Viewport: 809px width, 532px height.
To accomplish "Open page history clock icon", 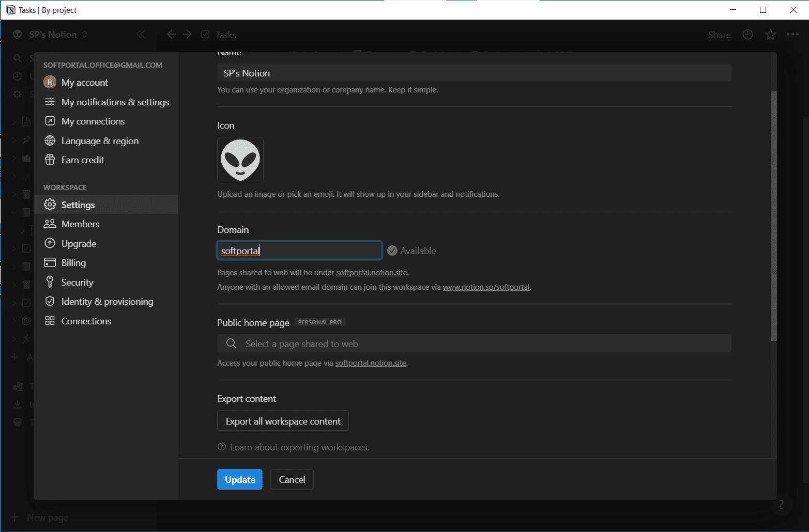I will point(747,35).
